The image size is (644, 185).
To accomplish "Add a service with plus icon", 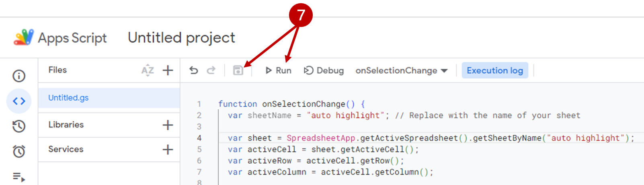I will tap(168, 150).
